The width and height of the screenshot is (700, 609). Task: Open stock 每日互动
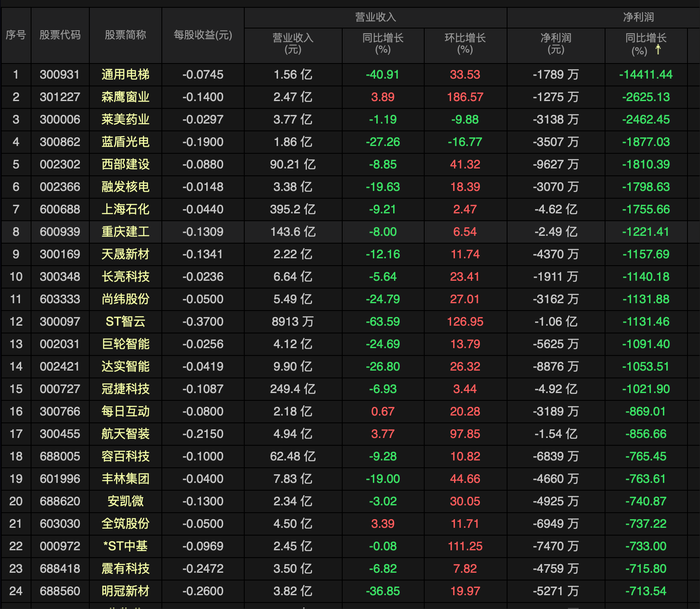126,412
